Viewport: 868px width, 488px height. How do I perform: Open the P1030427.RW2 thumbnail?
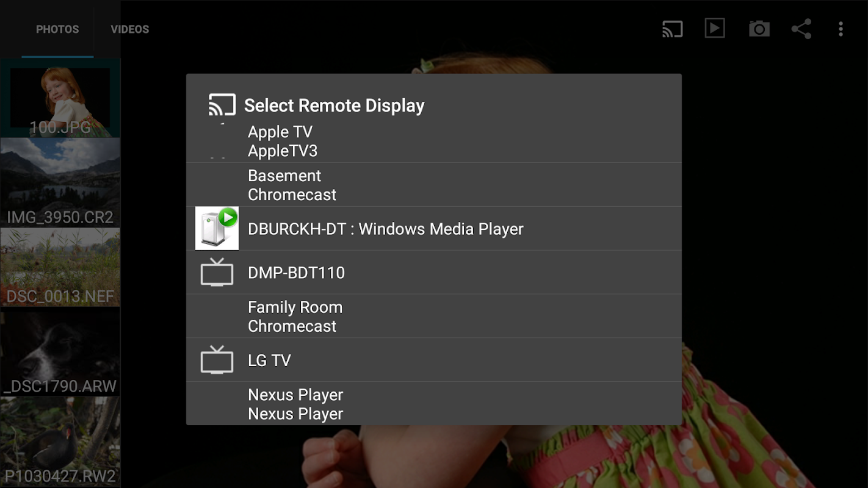pos(60,442)
